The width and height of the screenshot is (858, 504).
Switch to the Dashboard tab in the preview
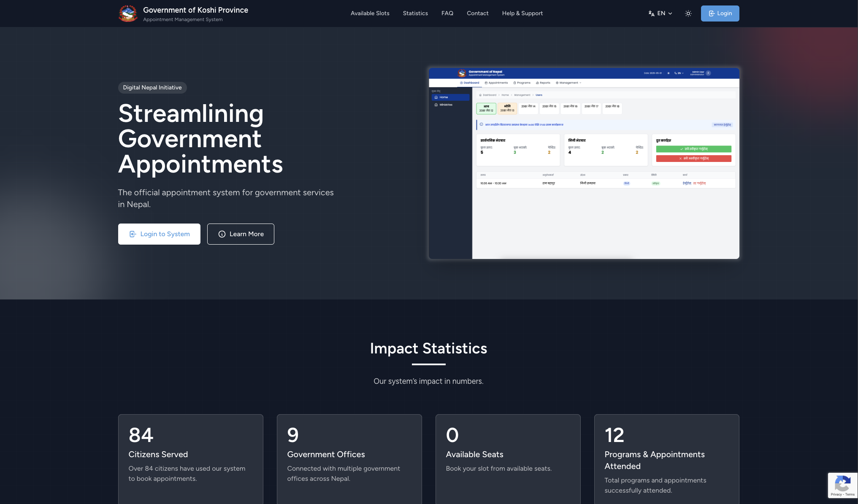470,83
